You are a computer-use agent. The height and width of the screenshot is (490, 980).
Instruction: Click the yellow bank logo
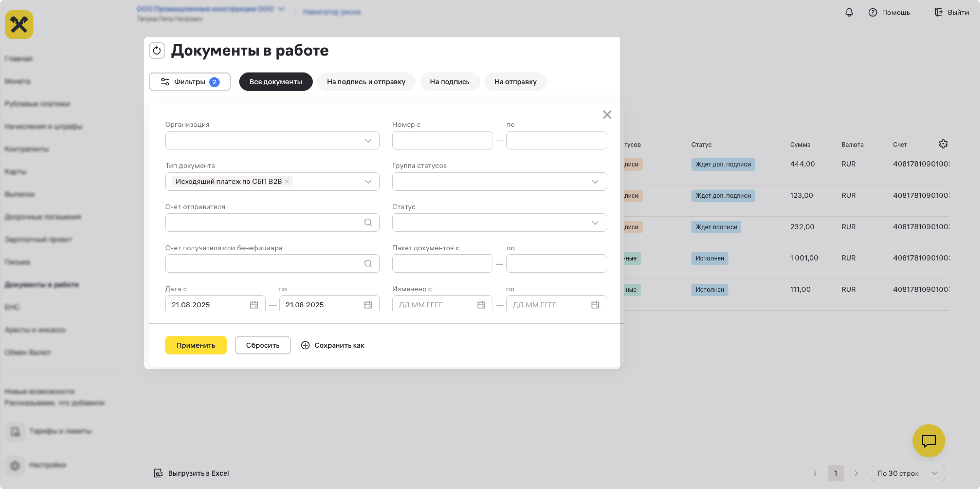(x=19, y=25)
